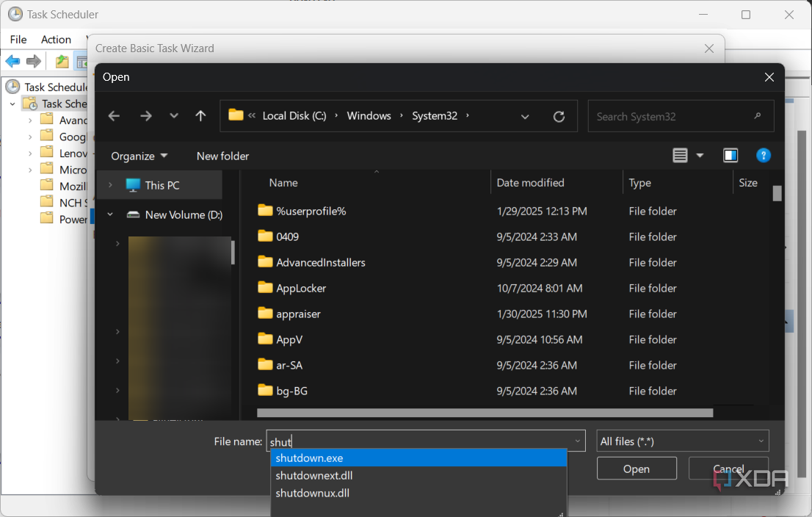Click the Back arrow in the Open dialog

tap(114, 115)
